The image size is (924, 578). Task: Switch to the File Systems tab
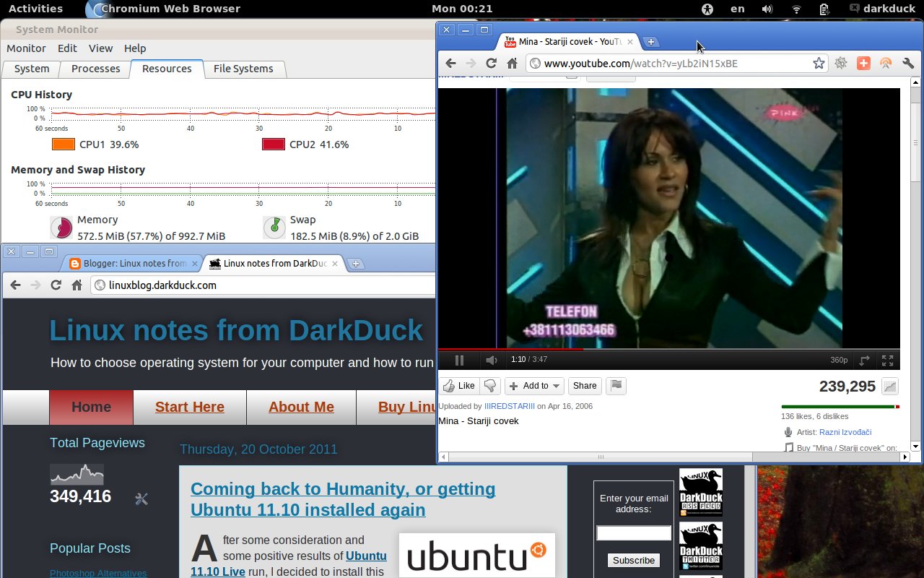pos(243,69)
